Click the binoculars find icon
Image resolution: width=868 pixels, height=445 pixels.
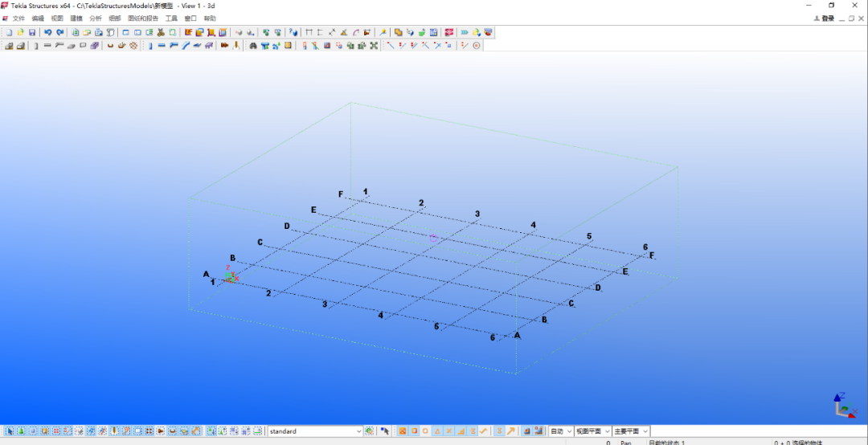click(252, 46)
